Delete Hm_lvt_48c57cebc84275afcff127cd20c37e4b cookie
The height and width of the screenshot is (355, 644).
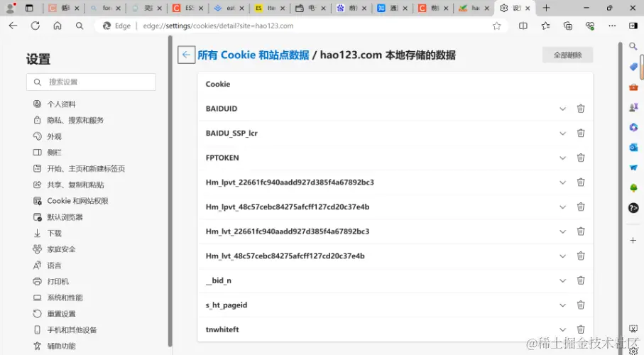[x=580, y=256]
